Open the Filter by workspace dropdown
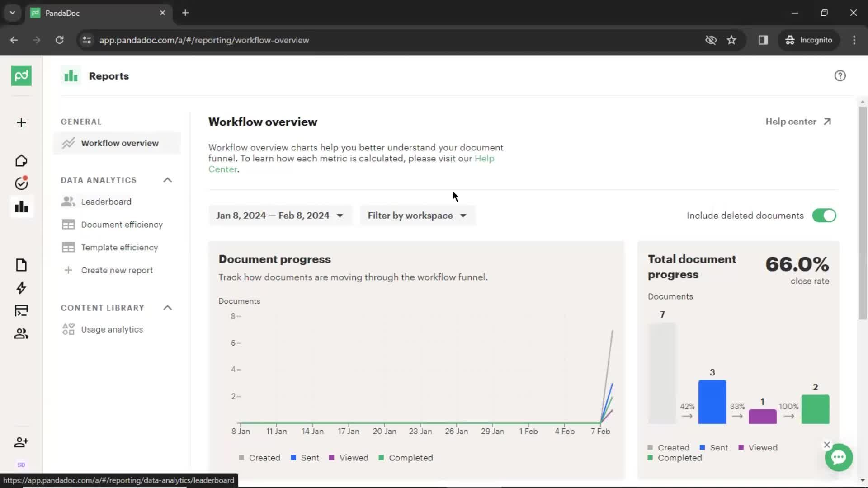The height and width of the screenshot is (488, 868). (415, 215)
